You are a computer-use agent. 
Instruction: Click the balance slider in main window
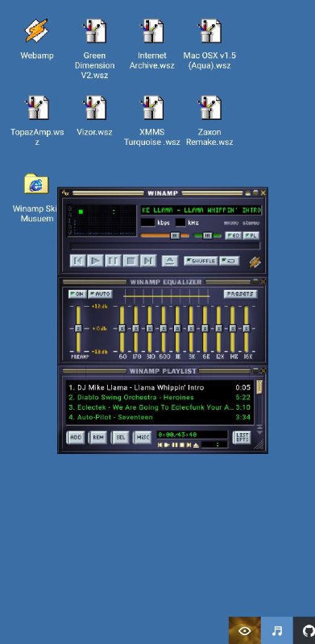pyautogui.click(x=208, y=236)
